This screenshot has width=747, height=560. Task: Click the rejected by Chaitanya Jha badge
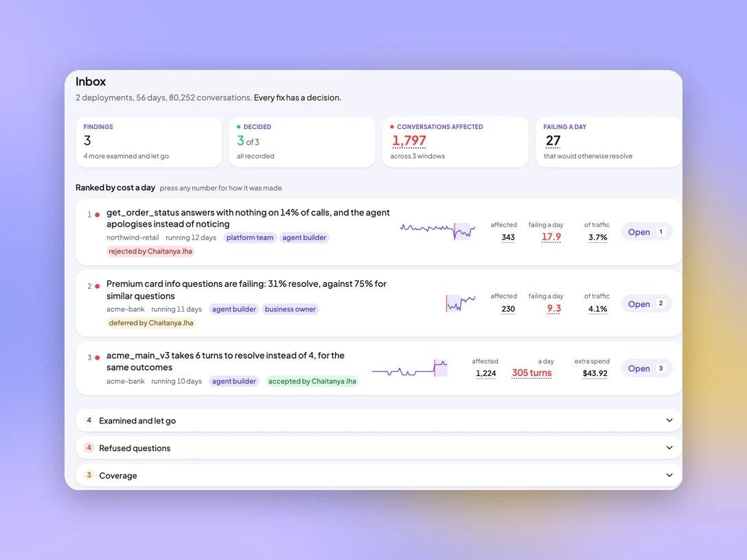click(150, 251)
